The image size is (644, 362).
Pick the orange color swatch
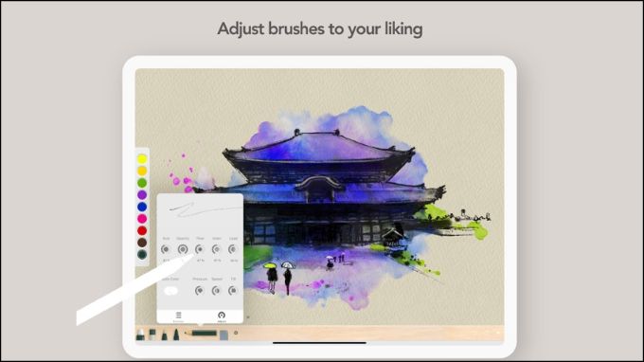pos(142,171)
